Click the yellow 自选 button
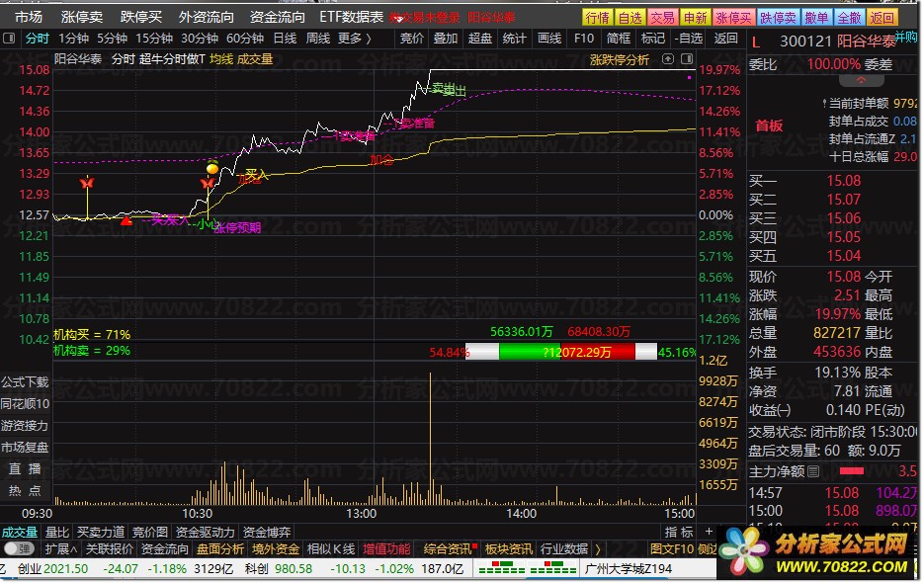 [630, 18]
